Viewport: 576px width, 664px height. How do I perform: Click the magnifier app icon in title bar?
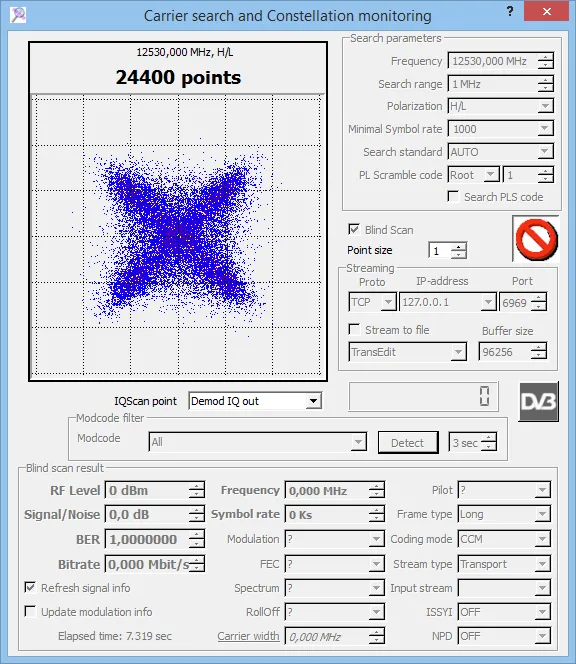[18, 15]
